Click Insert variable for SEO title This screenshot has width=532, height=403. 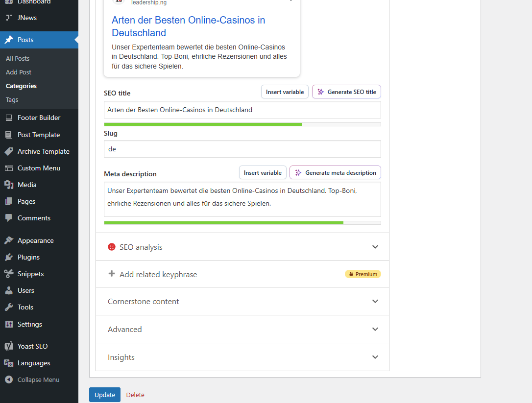coord(285,92)
